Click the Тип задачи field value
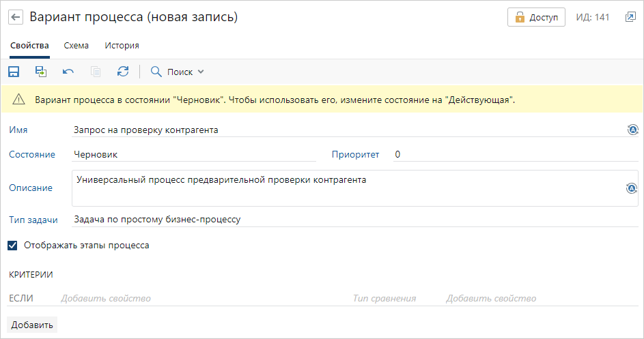The width and height of the screenshot is (644, 339). (355, 220)
